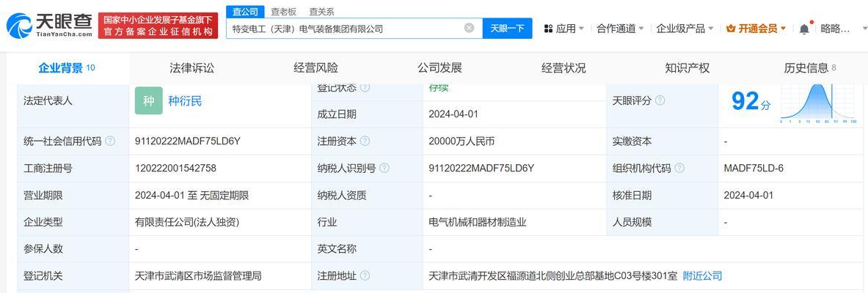Click help icon beside 统一社会信用代码
Screen dimensions: 868x293
pyautogui.click(x=110, y=141)
